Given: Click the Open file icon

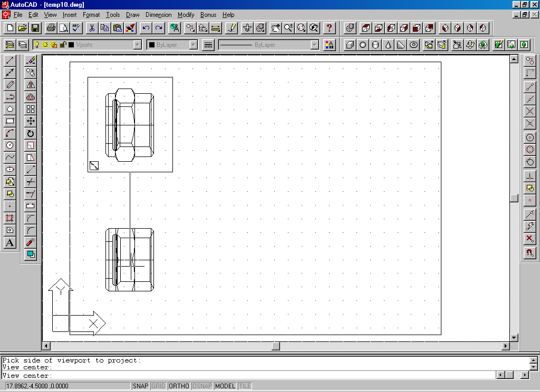Looking at the screenshot, I should [22, 28].
